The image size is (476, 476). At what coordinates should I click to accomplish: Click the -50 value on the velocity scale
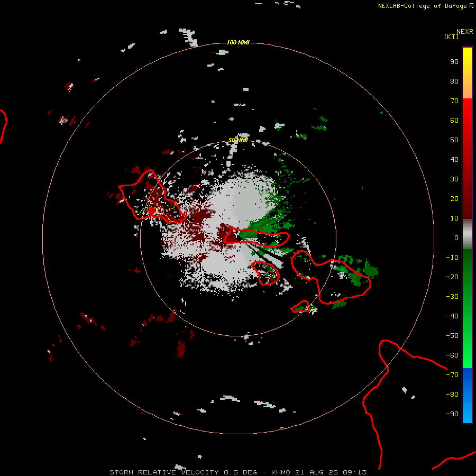click(452, 336)
